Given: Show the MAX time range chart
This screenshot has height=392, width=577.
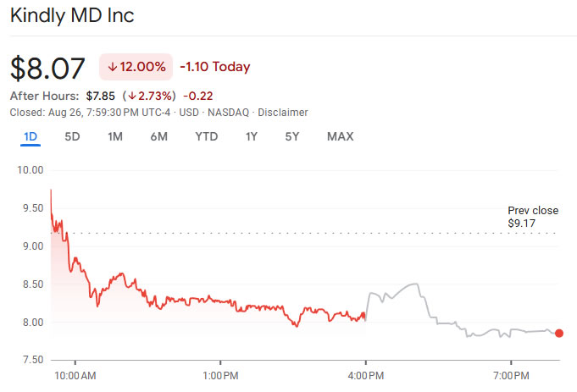Looking at the screenshot, I should coord(340,136).
